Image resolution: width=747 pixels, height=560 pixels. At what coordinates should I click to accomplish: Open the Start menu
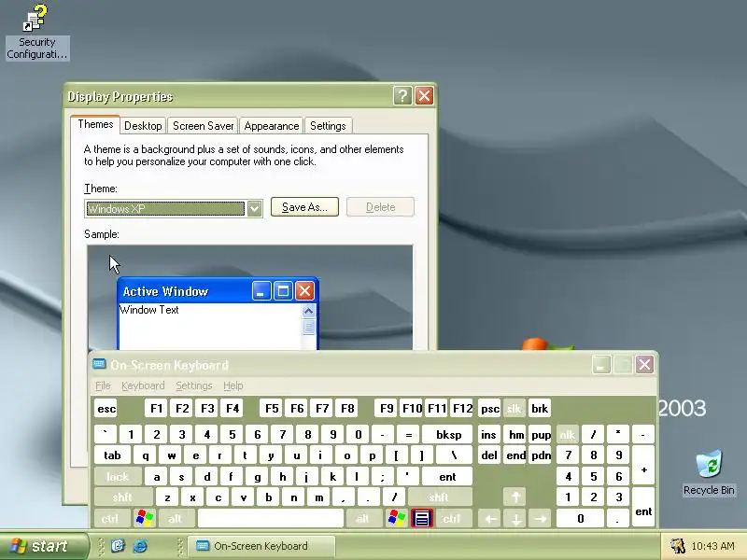[x=44, y=546]
